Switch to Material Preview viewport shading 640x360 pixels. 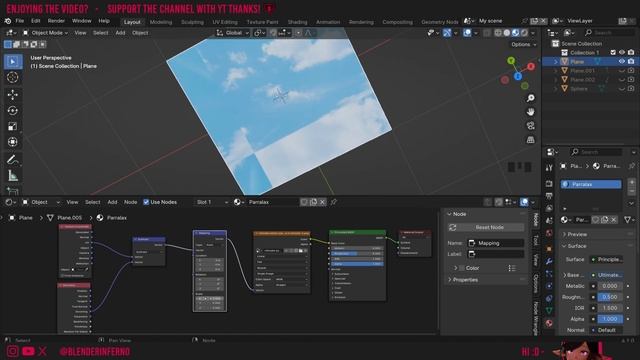(516, 33)
